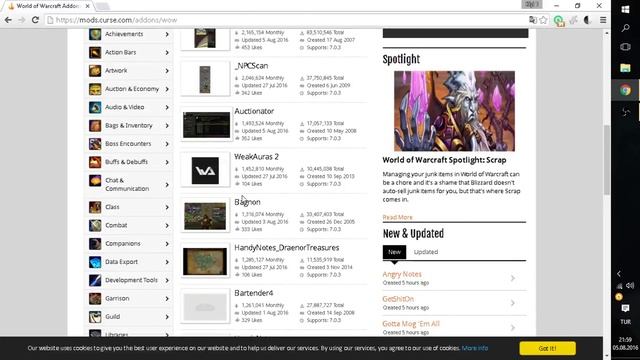Switch to Chrome on the taskbar
The width and height of the screenshot is (640, 360).
click(x=625, y=90)
